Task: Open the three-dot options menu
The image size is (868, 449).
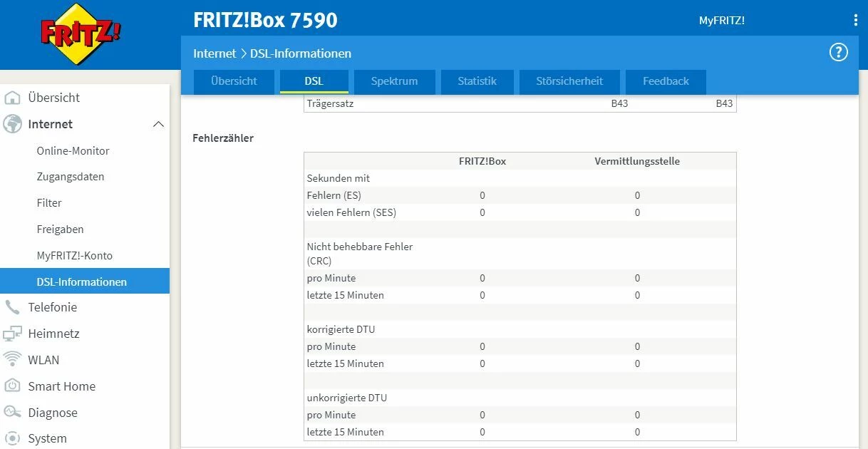Action: point(855,21)
